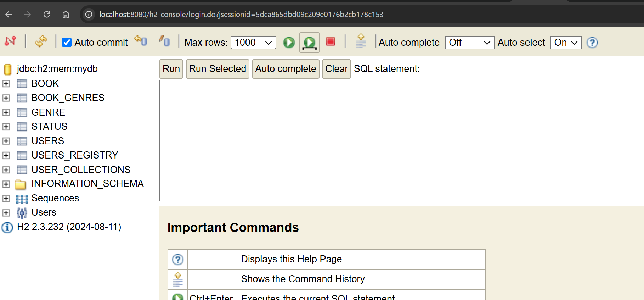Select the GENRE table in tree

[48, 112]
